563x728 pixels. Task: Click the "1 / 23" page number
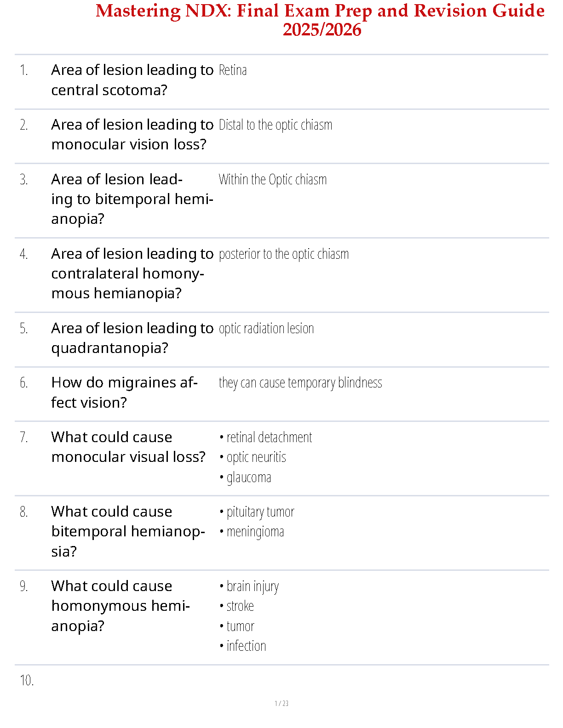pos(281,703)
